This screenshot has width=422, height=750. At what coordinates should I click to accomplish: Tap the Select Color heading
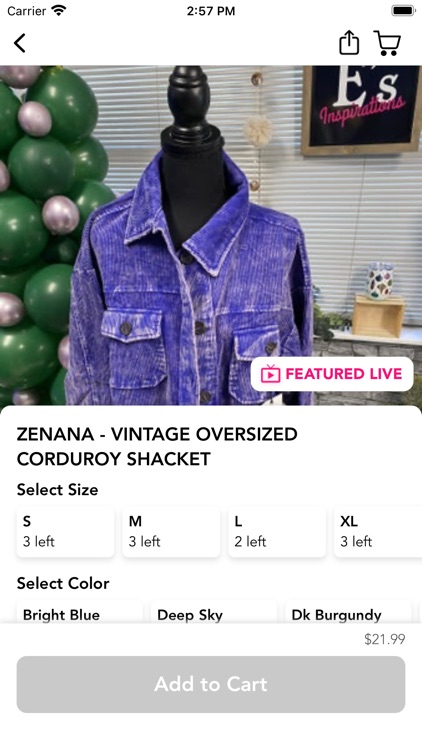[x=63, y=583]
